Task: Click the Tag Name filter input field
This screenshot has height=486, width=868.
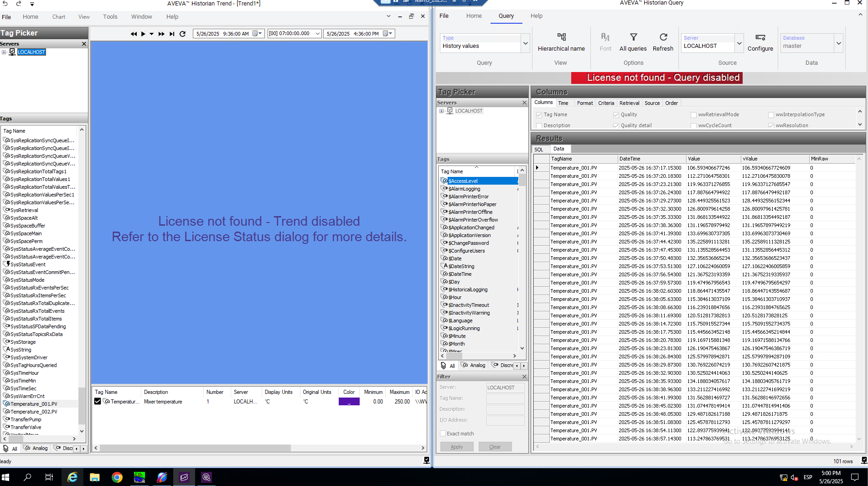Action: (x=506, y=398)
